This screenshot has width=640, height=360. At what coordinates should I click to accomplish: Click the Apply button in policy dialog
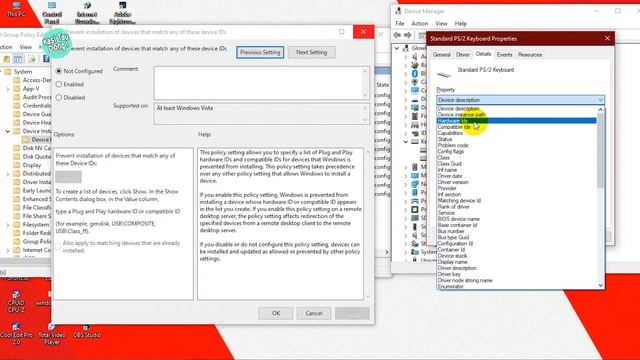click(x=352, y=313)
